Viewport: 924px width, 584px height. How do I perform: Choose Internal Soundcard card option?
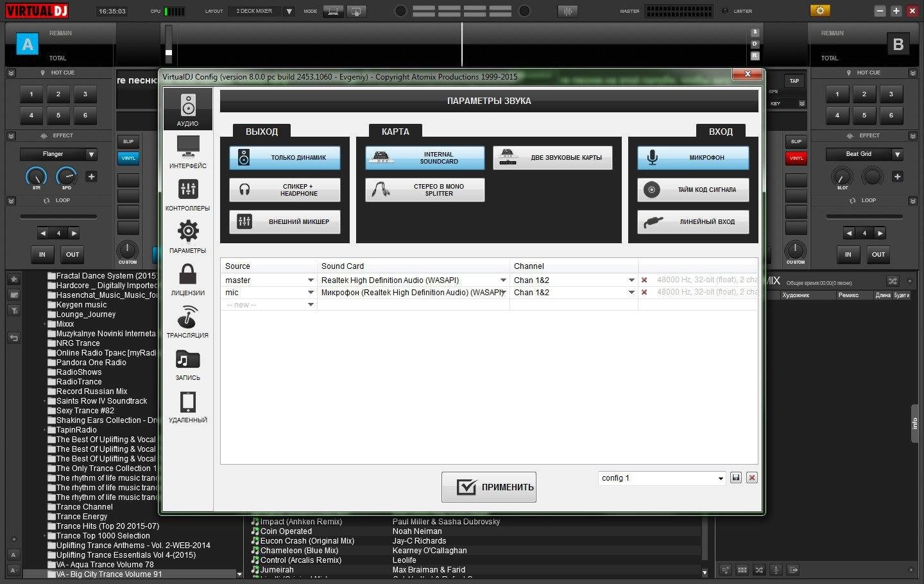(425, 158)
